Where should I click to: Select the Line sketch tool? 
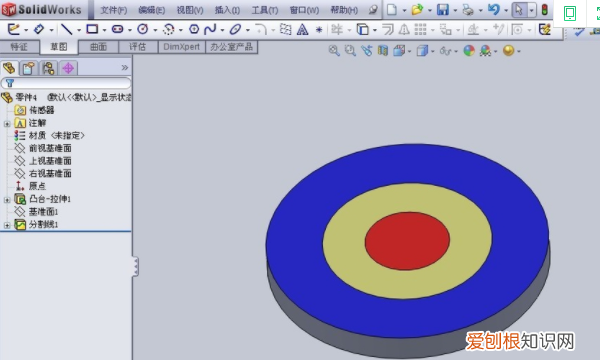click(67, 29)
